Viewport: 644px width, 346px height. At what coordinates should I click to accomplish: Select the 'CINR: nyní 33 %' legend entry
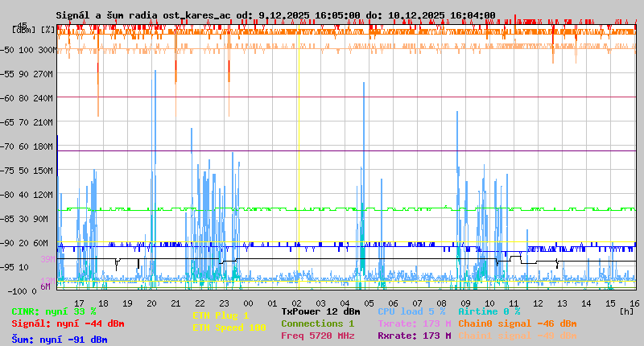(54, 311)
